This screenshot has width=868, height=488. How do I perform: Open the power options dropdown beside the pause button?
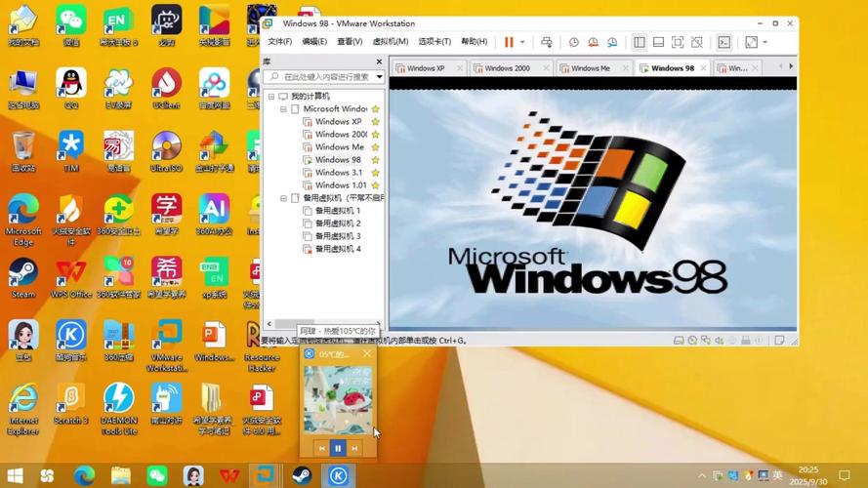coord(522,42)
